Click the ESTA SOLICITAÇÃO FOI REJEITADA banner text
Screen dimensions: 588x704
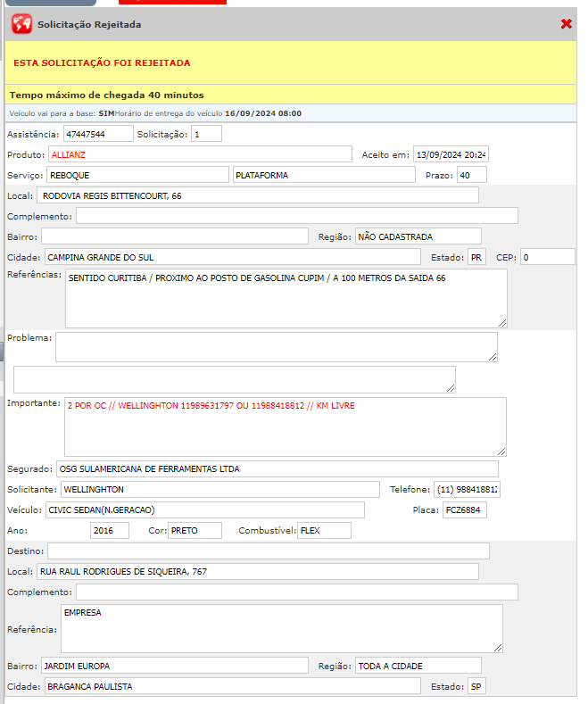click(x=102, y=62)
